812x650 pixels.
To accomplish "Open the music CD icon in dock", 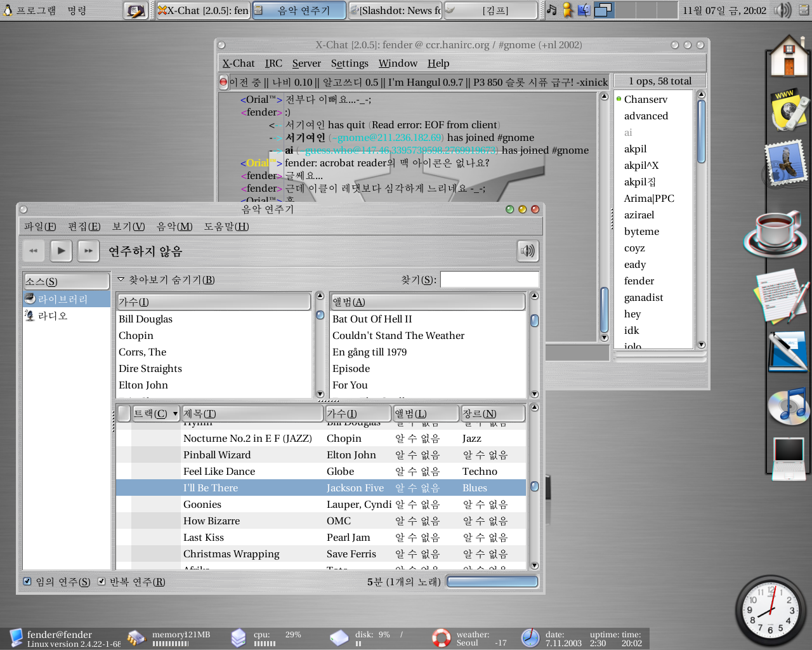I will [x=788, y=406].
